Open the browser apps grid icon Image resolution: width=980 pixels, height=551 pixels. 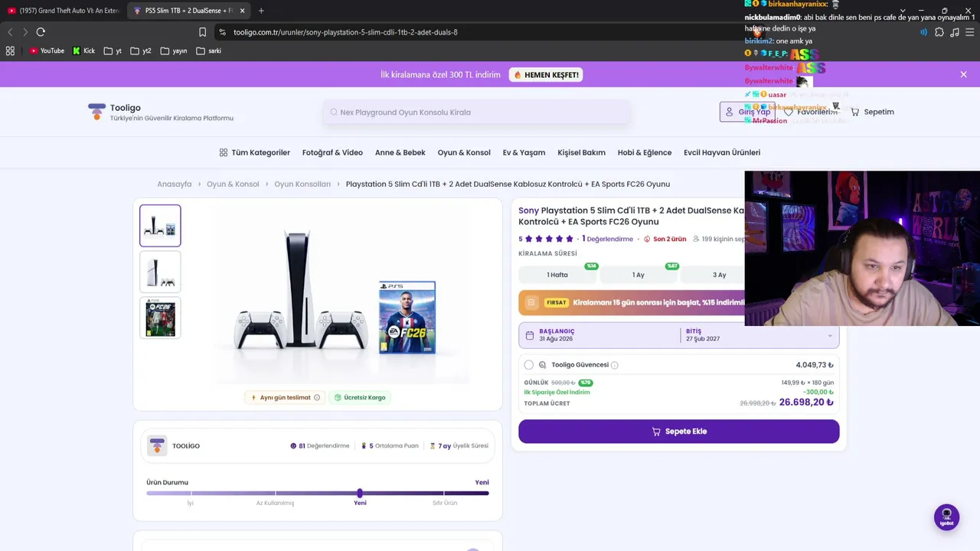(x=10, y=51)
